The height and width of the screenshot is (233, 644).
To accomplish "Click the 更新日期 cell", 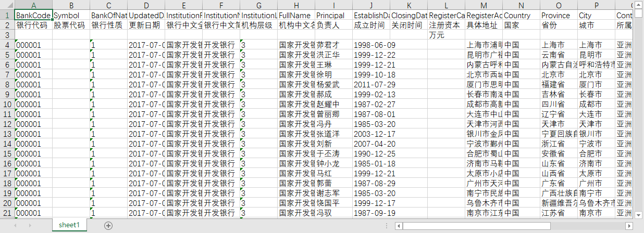I will tap(146, 25).
